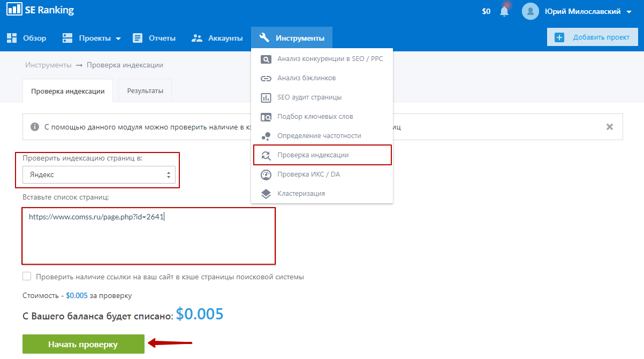This screenshot has width=644, height=359.
Task: Click the Добавить проект button
Action: [592, 37]
